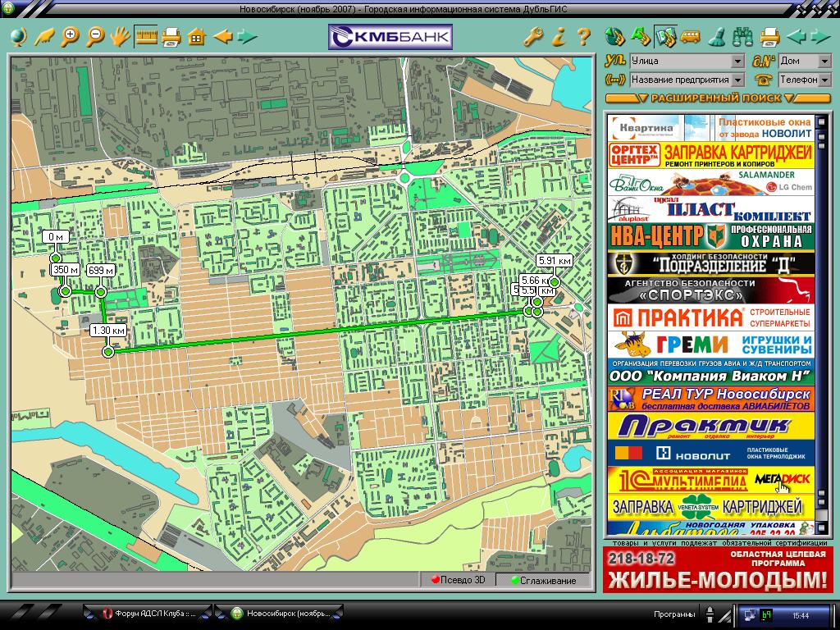Screen dimensions: 840x630
Task: Click the ad list scrollbar up button
Action: pyautogui.click(x=821, y=121)
